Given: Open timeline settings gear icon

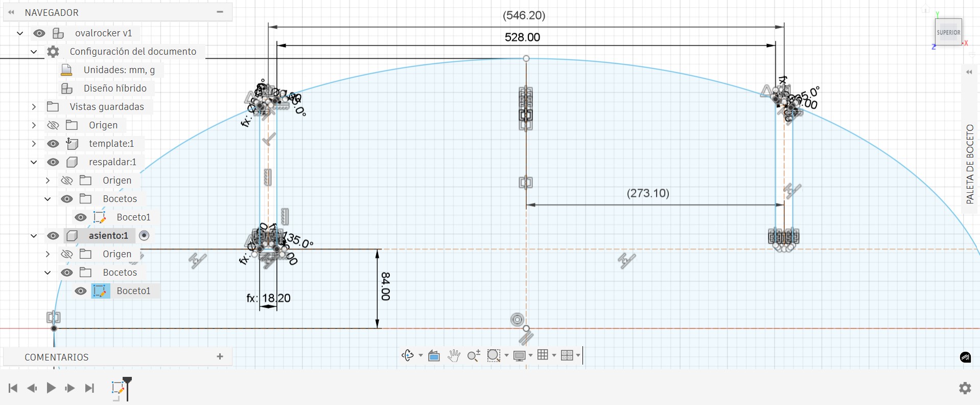Looking at the screenshot, I should click(x=965, y=388).
